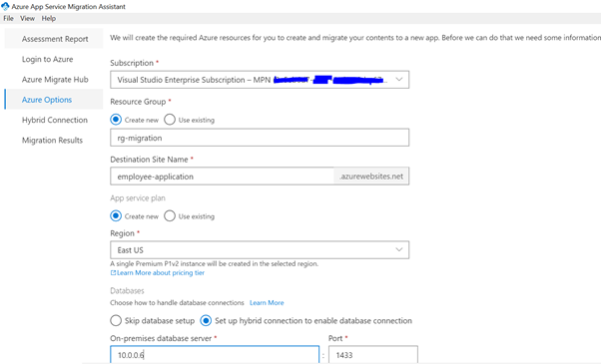The height and width of the screenshot is (364, 601).
Task: Click the Subscription field label
Action: click(132, 63)
